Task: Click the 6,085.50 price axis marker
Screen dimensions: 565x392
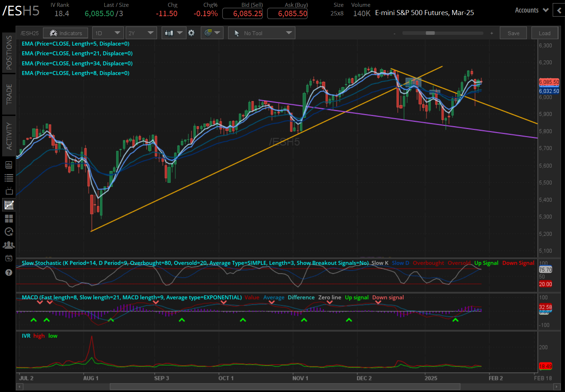Action: click(549, 82)
